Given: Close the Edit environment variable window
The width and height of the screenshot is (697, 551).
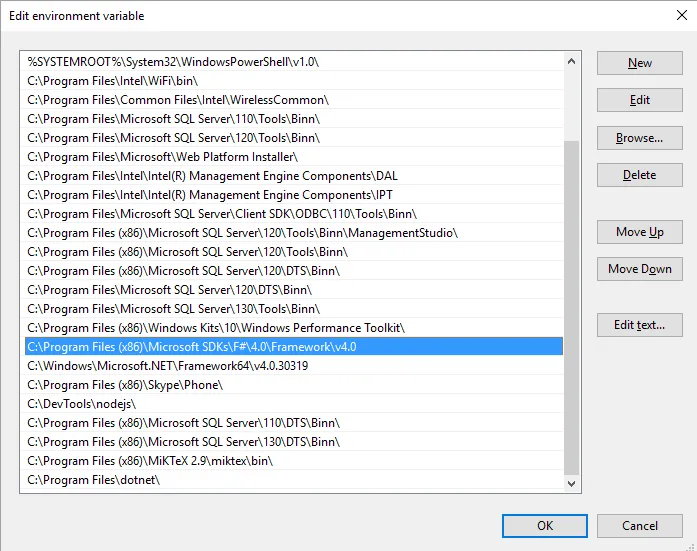Looking at the screenshot, I should pyautogui.click(x=681, y=16).
